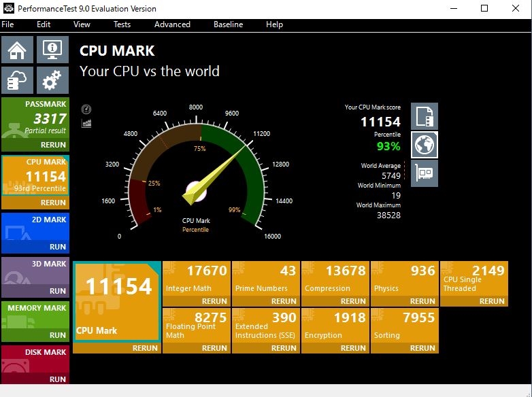Click the Prime Numbers 43 result
Screen dimensions: 532x397
[266, 278]
